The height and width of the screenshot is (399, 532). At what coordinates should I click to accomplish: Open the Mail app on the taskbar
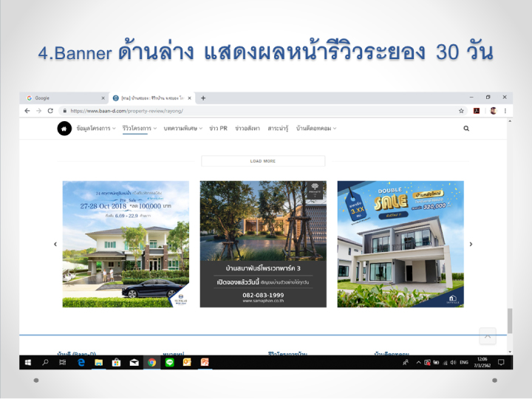coord(134,363)
